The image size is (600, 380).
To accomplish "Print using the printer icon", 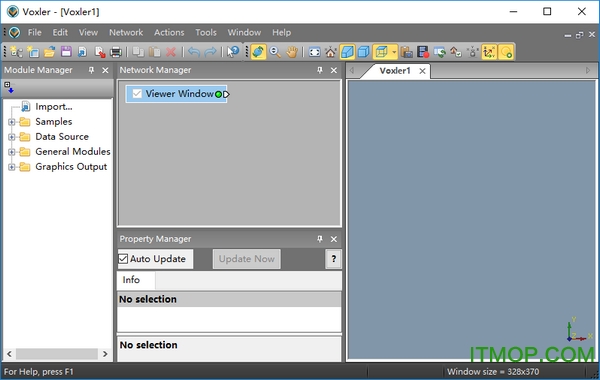I will coord(116,52).
